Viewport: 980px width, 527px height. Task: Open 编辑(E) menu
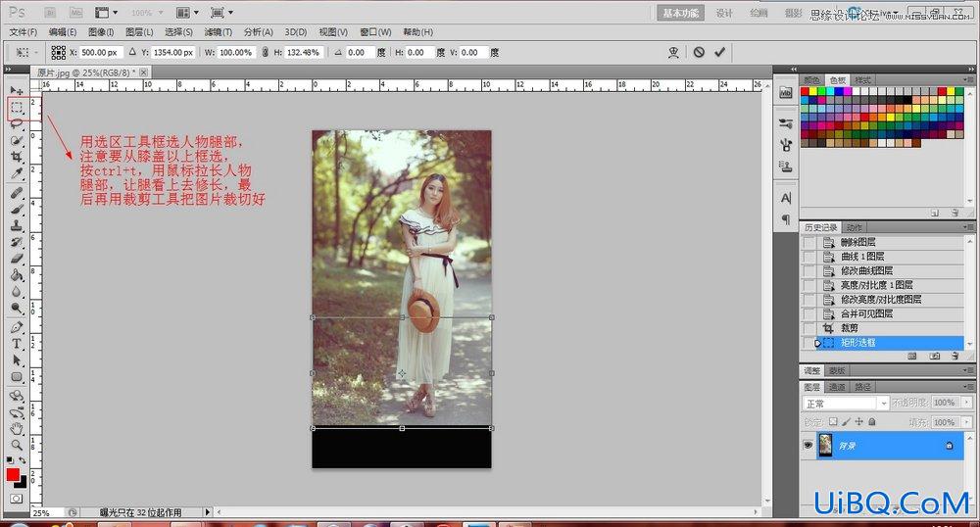(63, 32)
